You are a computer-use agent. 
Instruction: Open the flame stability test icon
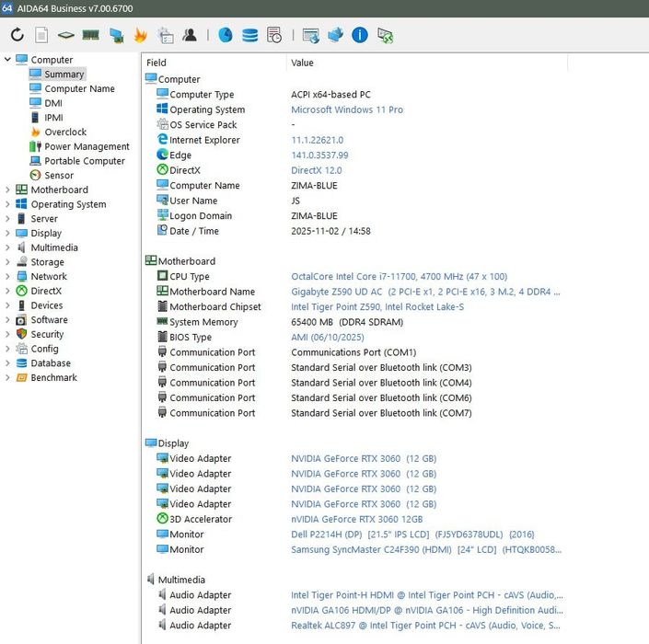[140, 35]
